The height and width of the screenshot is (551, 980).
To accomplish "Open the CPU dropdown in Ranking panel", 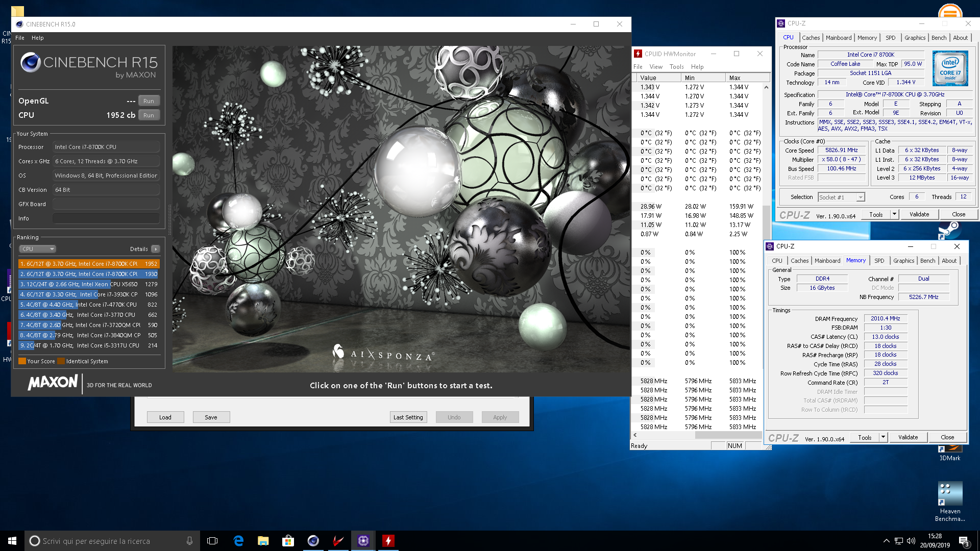I will click(x=37, y=249).
